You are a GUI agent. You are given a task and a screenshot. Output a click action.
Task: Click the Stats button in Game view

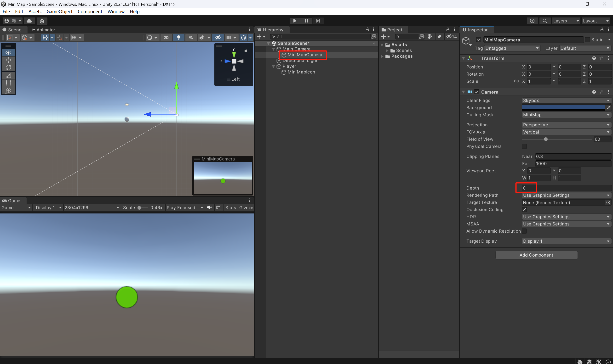click(x=230, y=207)
